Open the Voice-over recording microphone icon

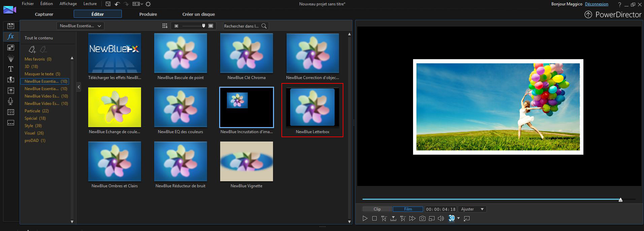coord(11,101)
